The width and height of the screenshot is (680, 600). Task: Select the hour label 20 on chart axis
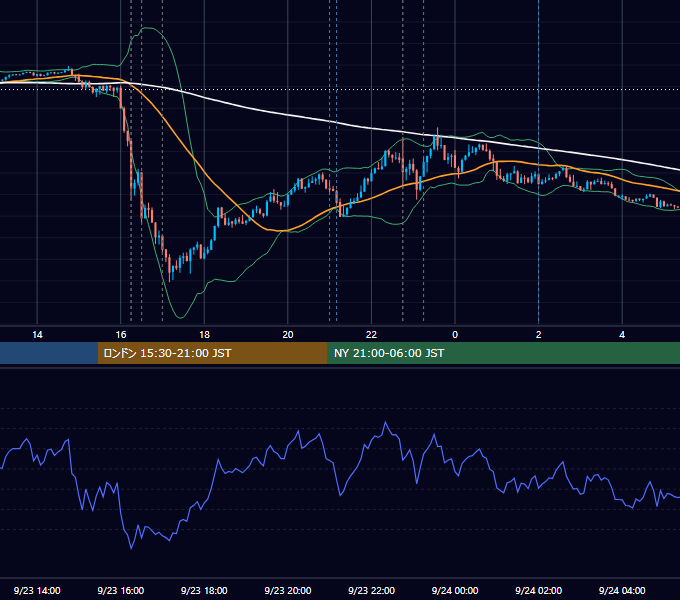288,335
